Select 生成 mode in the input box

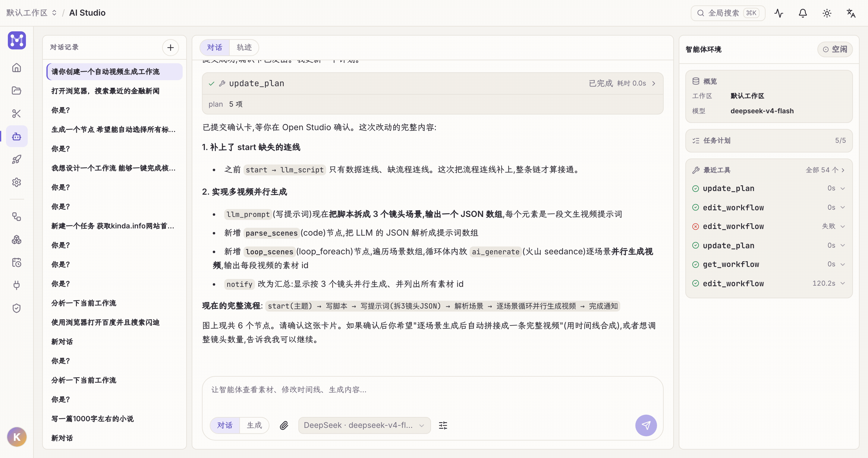(x=254, y=425)
